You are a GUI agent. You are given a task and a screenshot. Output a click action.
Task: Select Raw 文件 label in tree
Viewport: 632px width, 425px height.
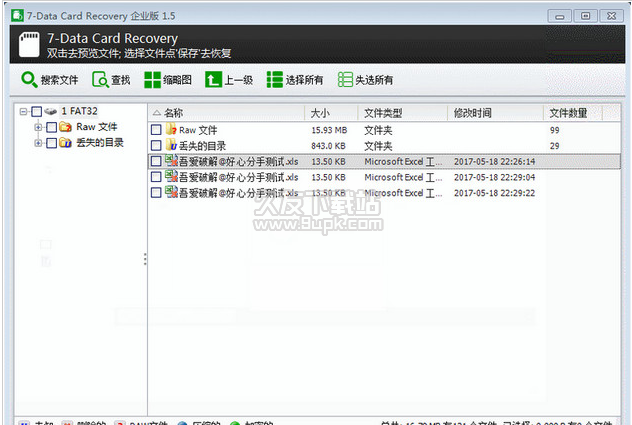(x=97, y=127)
